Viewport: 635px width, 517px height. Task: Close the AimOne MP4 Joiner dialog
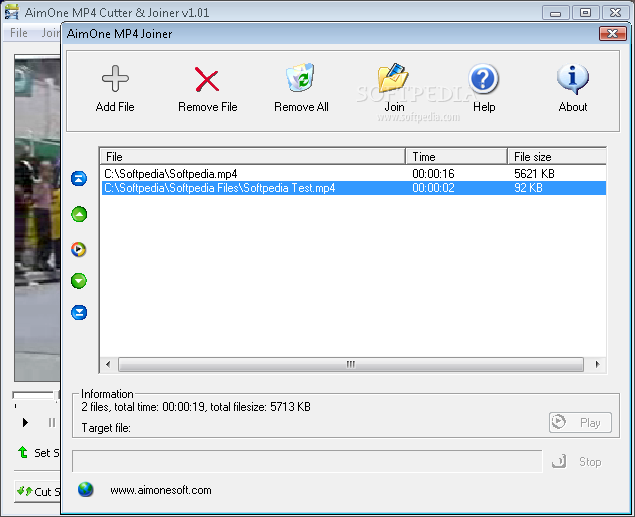point(613,34)
